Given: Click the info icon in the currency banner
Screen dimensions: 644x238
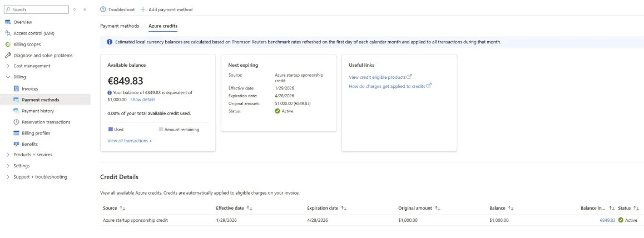Looking at the screenshot, I should point(110,42).
